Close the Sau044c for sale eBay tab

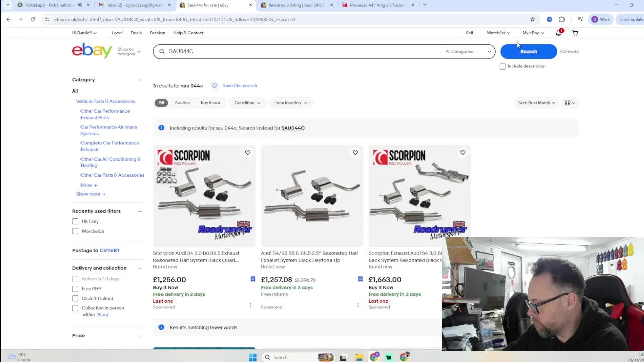tap(250, 5)
